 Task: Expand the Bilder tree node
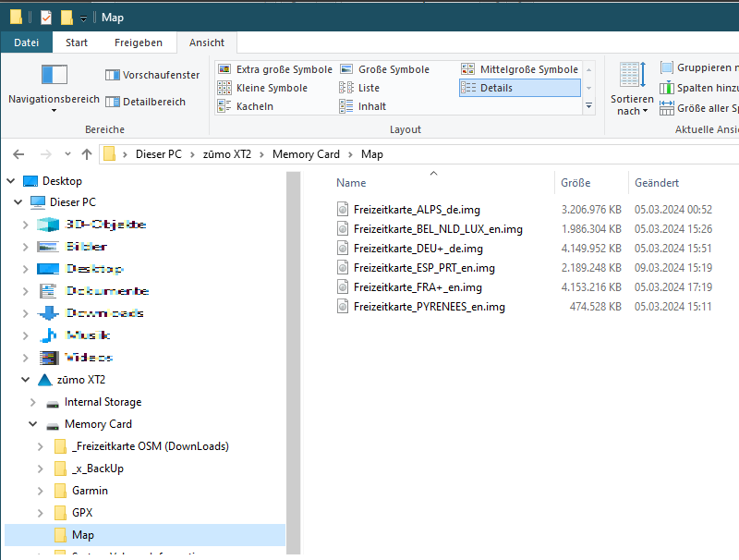tap(26, 247)
